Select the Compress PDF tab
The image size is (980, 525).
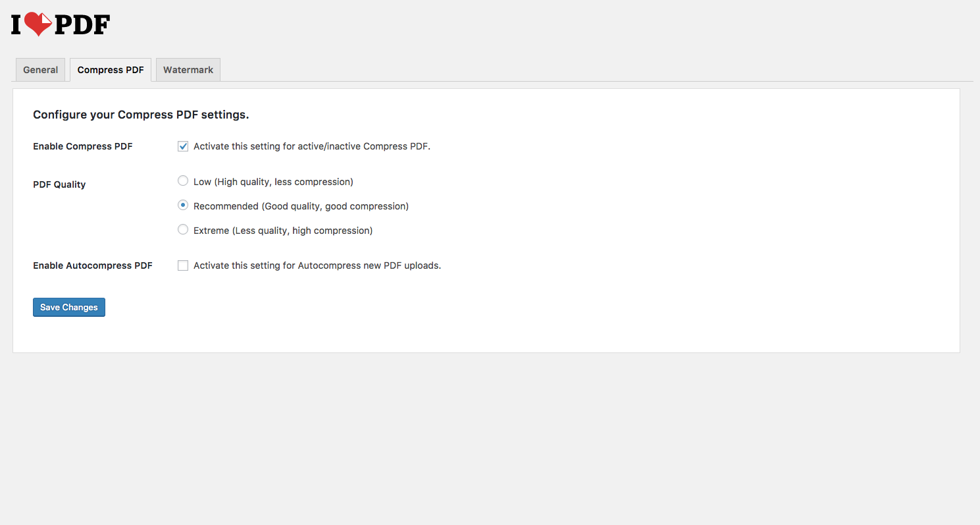pyautogui.click(x=111, y=70)
